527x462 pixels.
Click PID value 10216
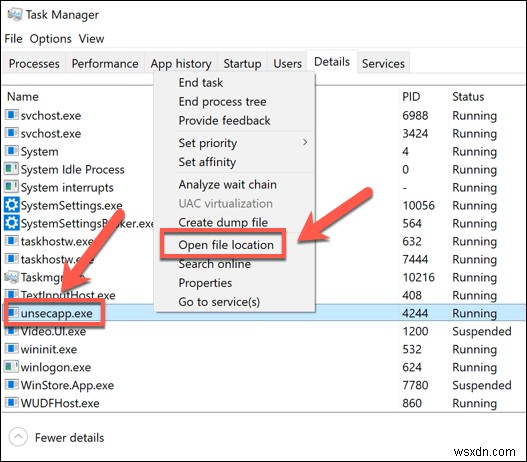[x=418, y=277]
